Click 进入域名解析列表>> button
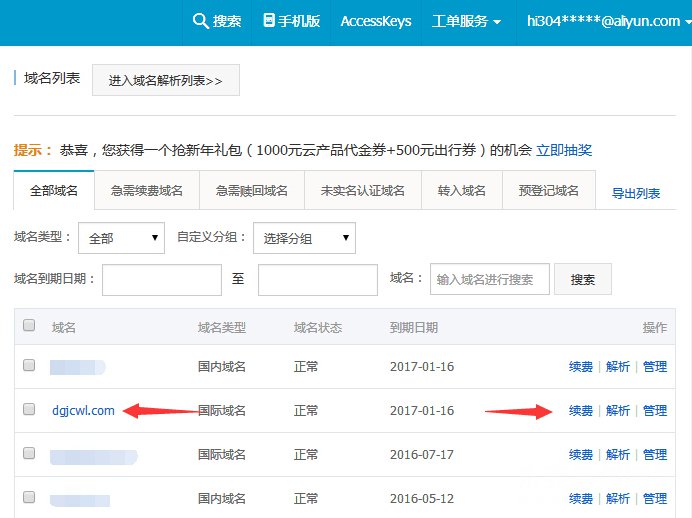 pyautogui.click(x=166, y=80)
